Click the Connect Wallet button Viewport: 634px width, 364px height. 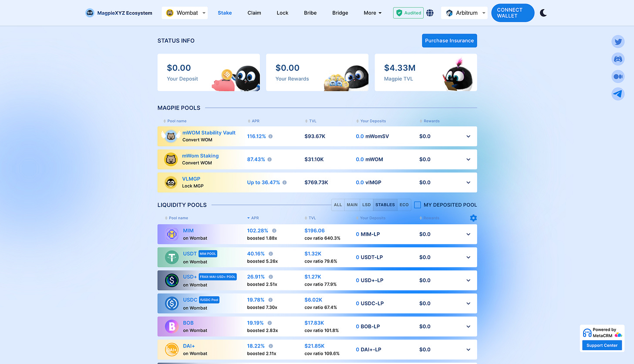click(x=513, y=13)
